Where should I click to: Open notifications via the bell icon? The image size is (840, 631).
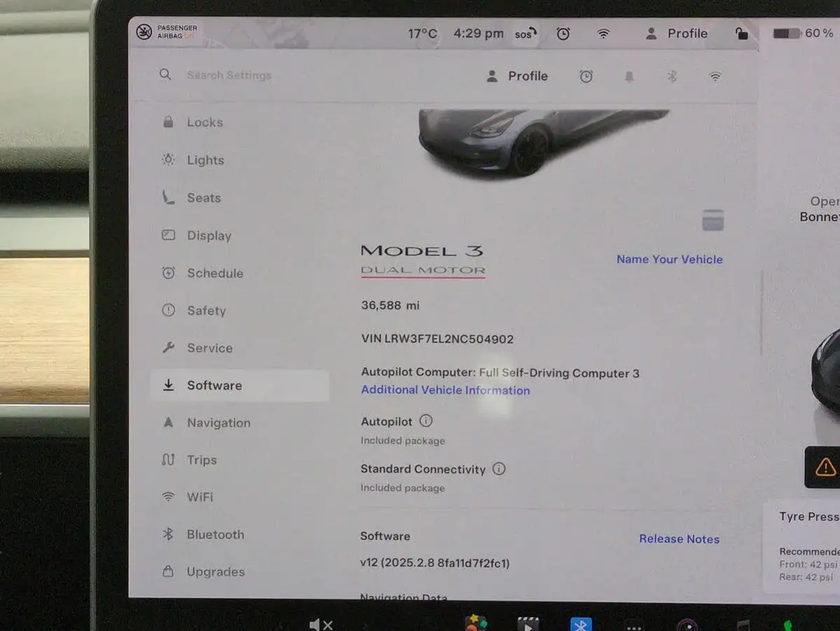tap(629, 76)
